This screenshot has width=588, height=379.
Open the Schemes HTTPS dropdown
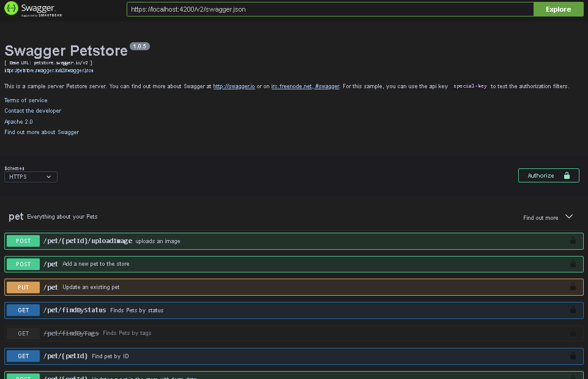[x=30, y=176]
